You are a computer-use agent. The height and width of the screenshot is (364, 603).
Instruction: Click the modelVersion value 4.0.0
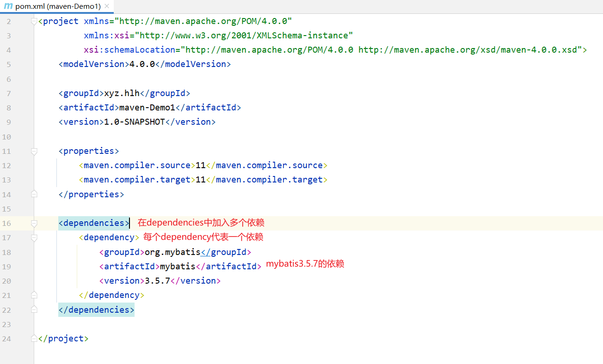tap(142, 64)
